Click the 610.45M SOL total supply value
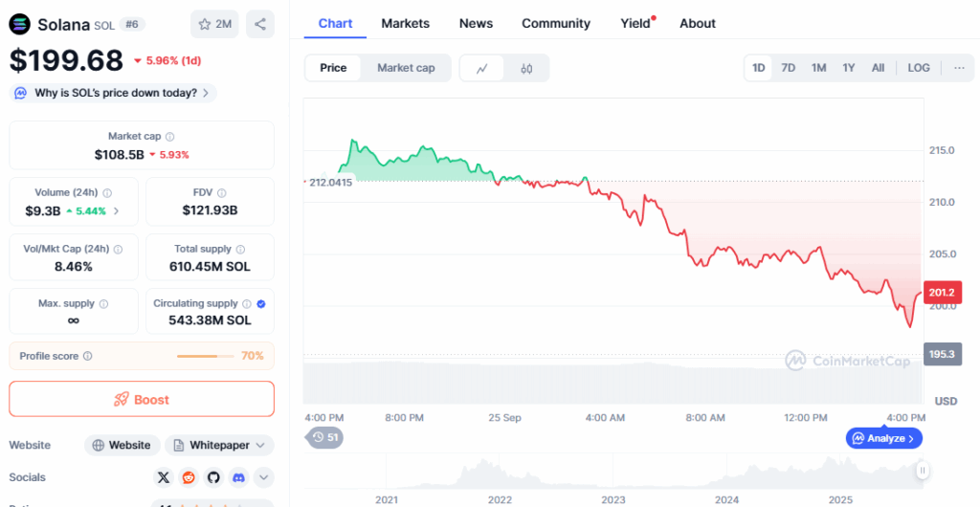The height and width of the screenshot is (507, 980). click(x=210, y=267)
